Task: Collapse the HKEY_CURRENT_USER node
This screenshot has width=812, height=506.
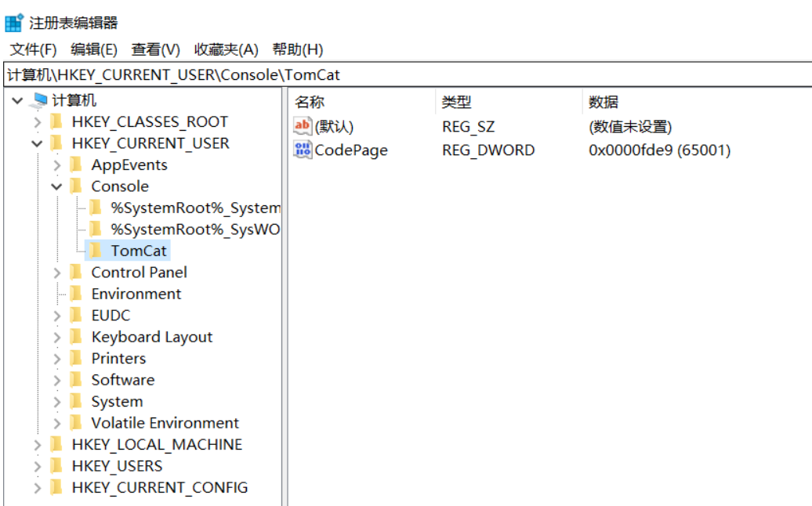Action: click(x=37, y=144)
